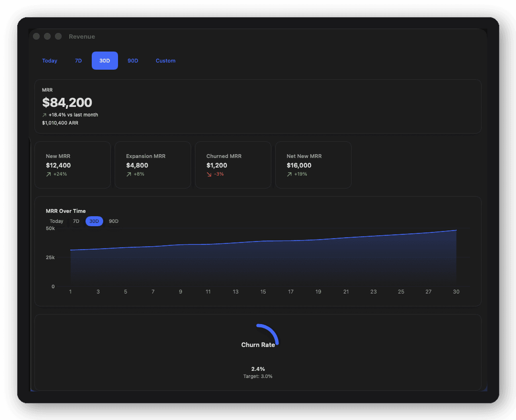The height and width of the screenshot is (420, 516).
Task: Click the $84,200 MRR value
Action: pos(67,103)
